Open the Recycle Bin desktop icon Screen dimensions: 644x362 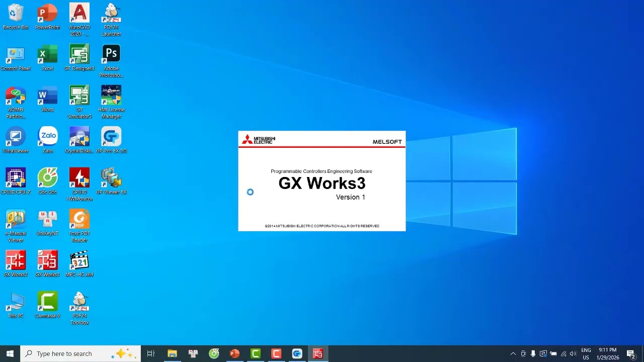(16, 17)
